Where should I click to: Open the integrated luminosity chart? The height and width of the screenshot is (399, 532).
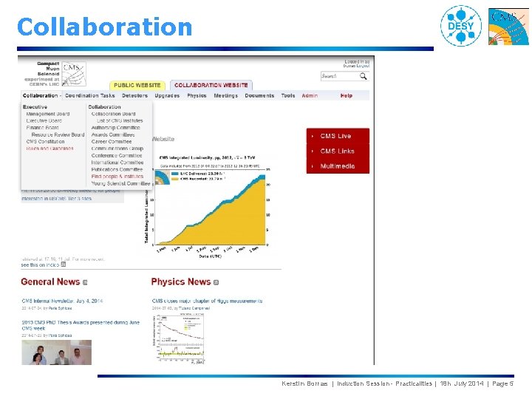tap(208, 207)
